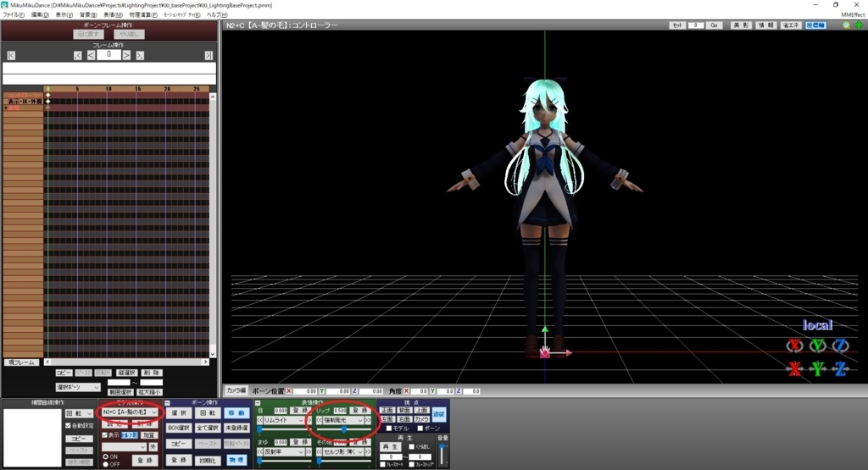
Task: Expand the 表情 track in timeline
Action: point(6,108)
